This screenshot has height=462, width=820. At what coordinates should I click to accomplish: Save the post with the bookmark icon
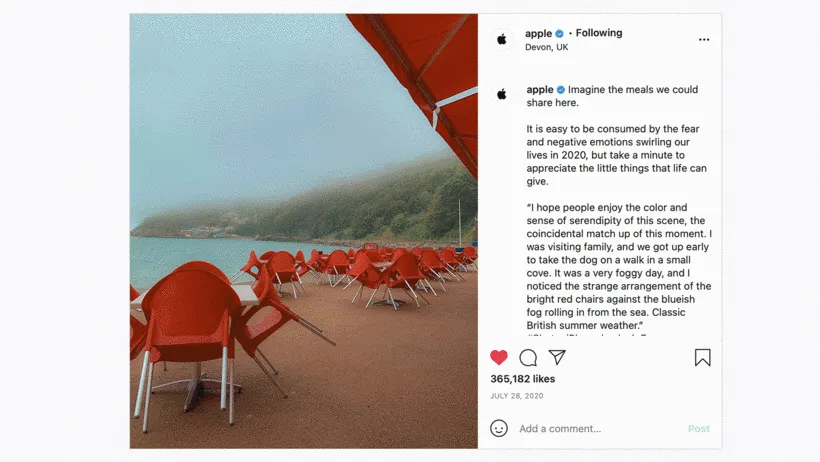pos(702,357)
